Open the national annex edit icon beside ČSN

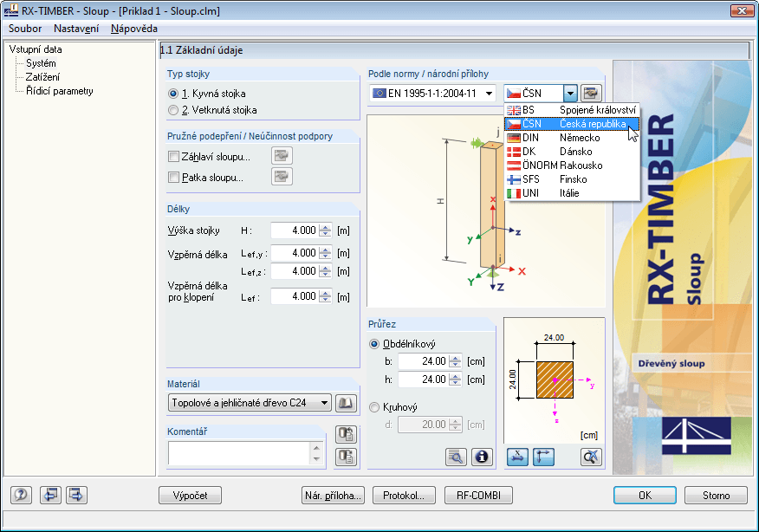pos(591,94)
